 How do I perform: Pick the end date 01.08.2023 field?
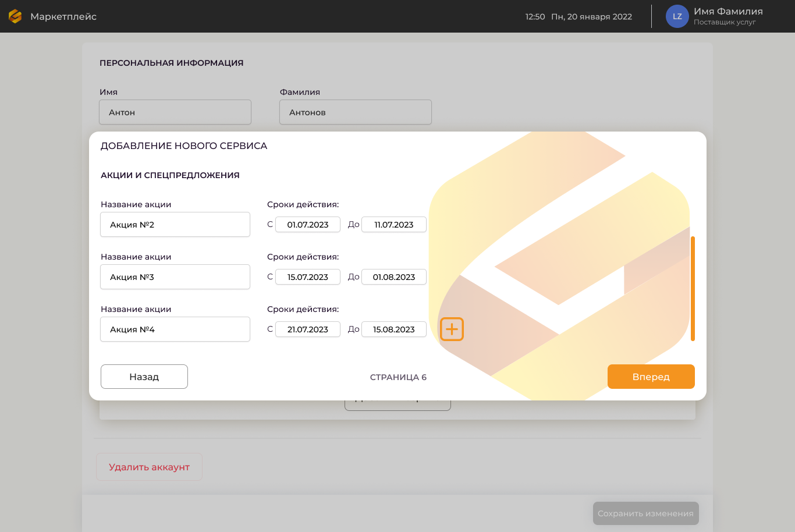(x=393, y=277)
